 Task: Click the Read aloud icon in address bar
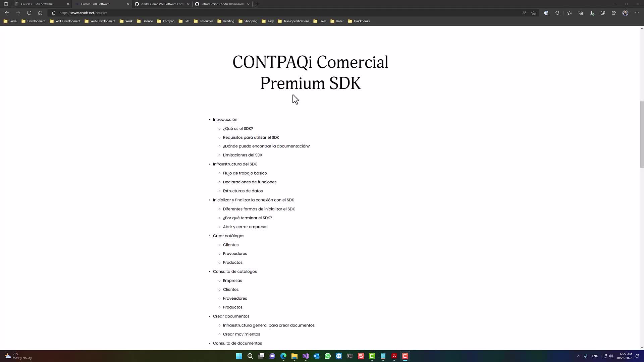coord(524,13)
